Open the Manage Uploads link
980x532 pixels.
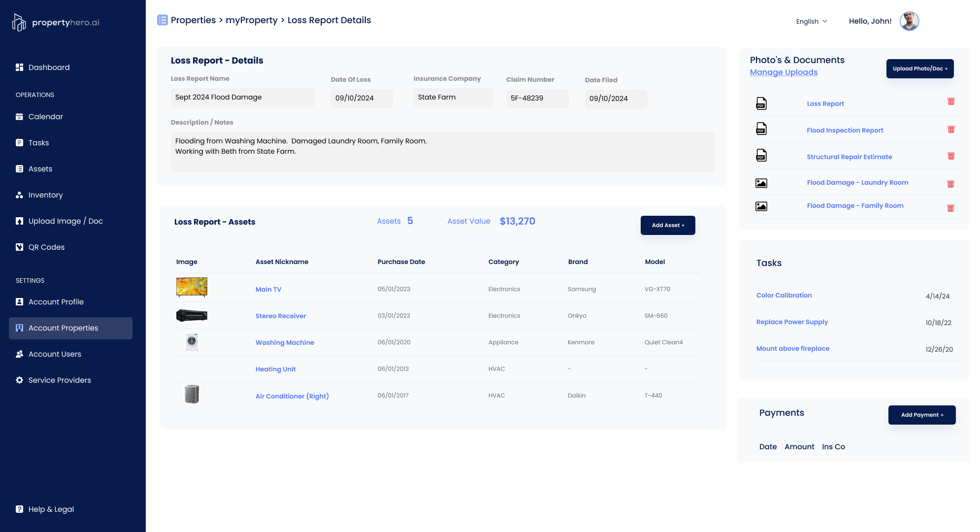[x=784, y=72]
